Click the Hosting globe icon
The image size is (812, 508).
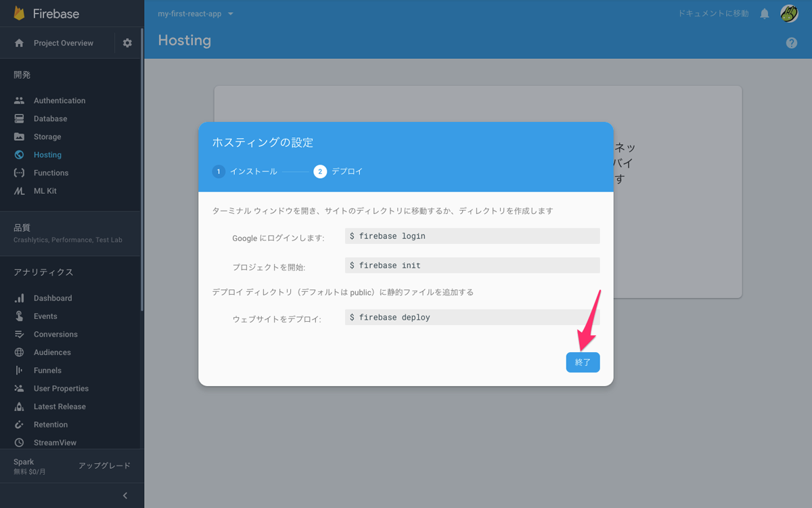pyautogui.click(x=19, y=154)
